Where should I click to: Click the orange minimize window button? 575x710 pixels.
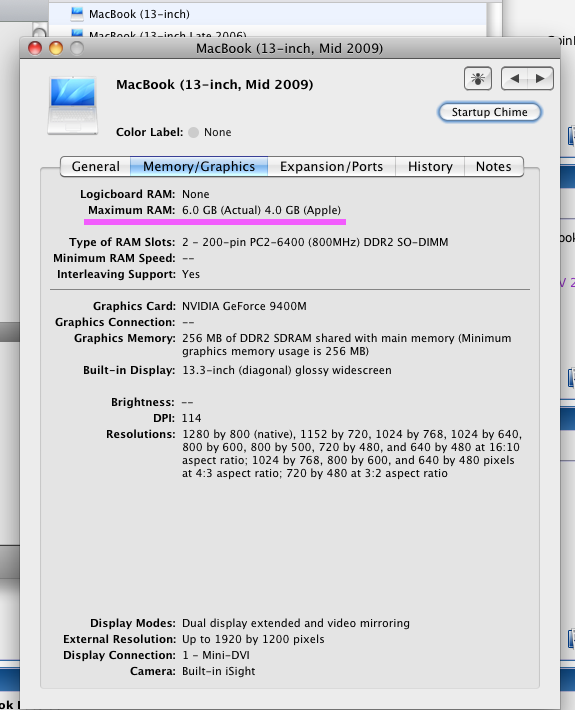pyautogui.click(x=56, y=48)
